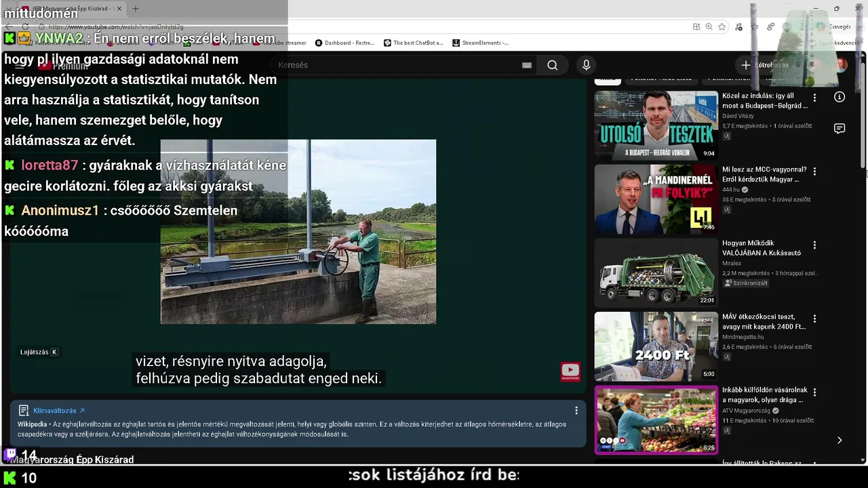Viewport: 868px width, 488px height.
Task: Visit the 444.hu channel
Action: (x=732, y=190)
